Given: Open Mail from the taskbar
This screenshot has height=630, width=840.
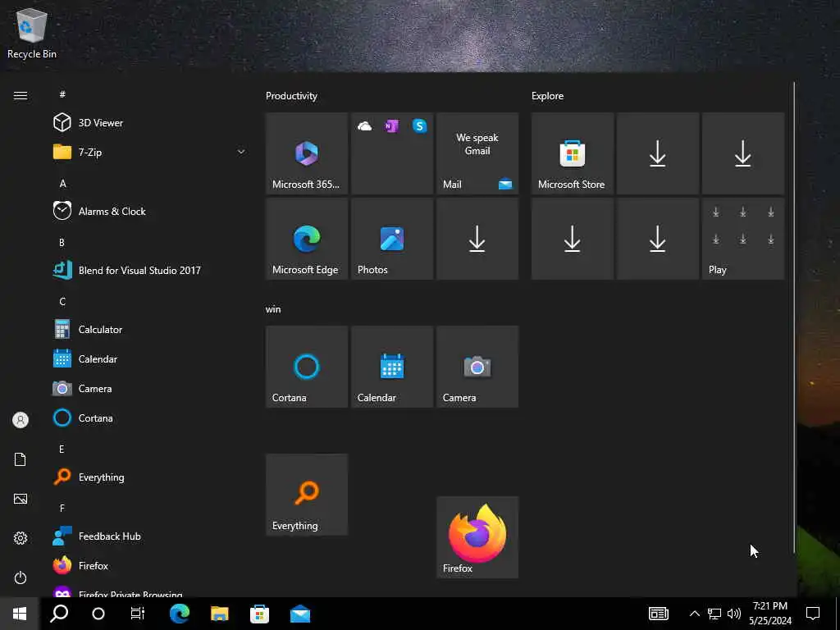Looking at the screenshot, I should point(300,614).
